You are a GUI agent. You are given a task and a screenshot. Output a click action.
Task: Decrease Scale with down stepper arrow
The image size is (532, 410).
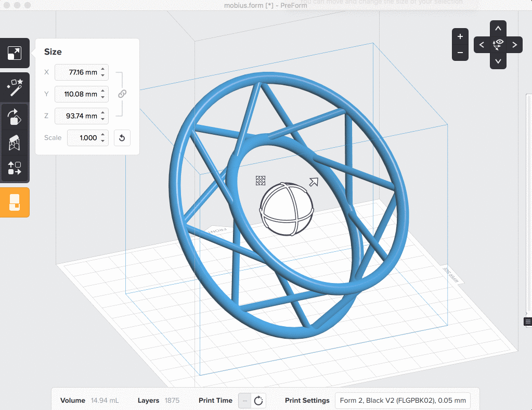(103, 141)
